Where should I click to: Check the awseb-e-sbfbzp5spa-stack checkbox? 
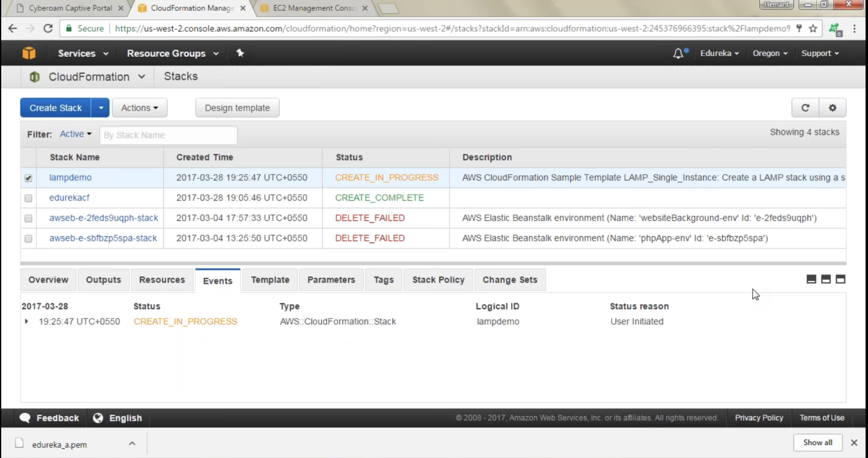29,238
